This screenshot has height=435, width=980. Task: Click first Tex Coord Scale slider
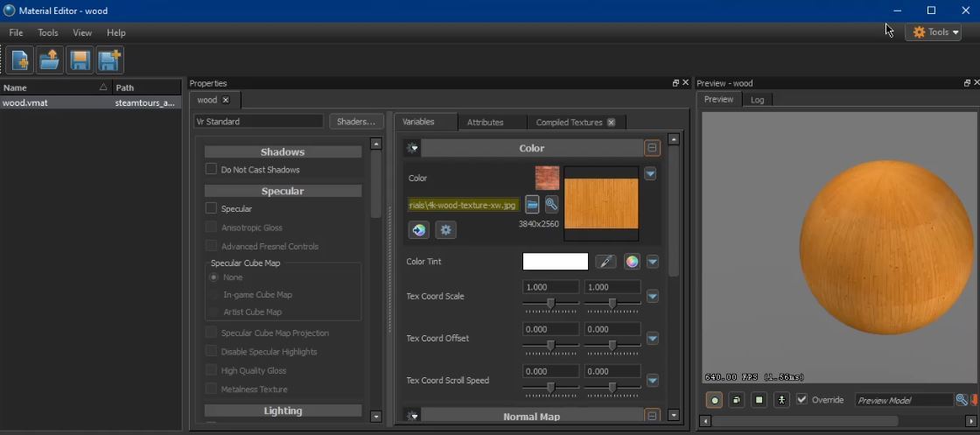[x=550, y=303]
